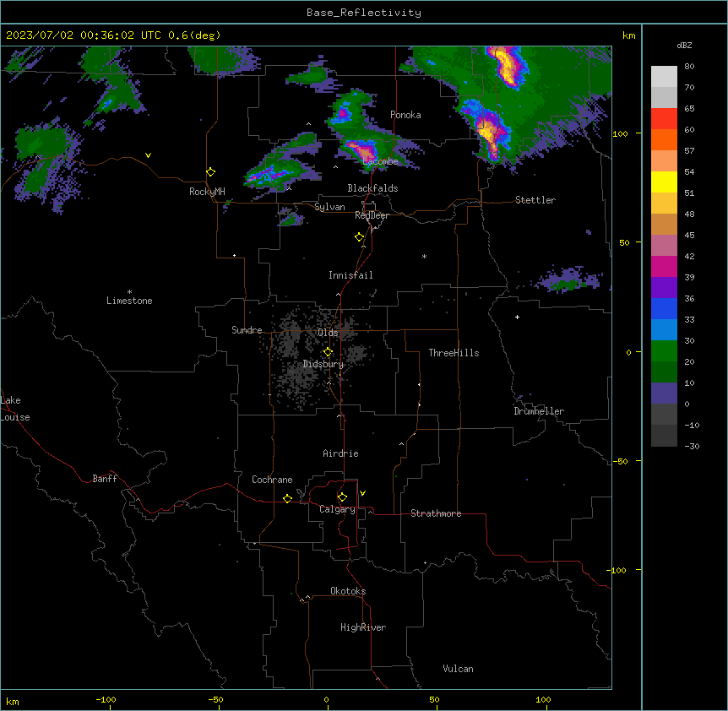The height and width of the screenshot is (711, 728).
Task: Select the purple 36-39 dBZ legend swatch
Action: pyautogui.click(x=664, y=287)
